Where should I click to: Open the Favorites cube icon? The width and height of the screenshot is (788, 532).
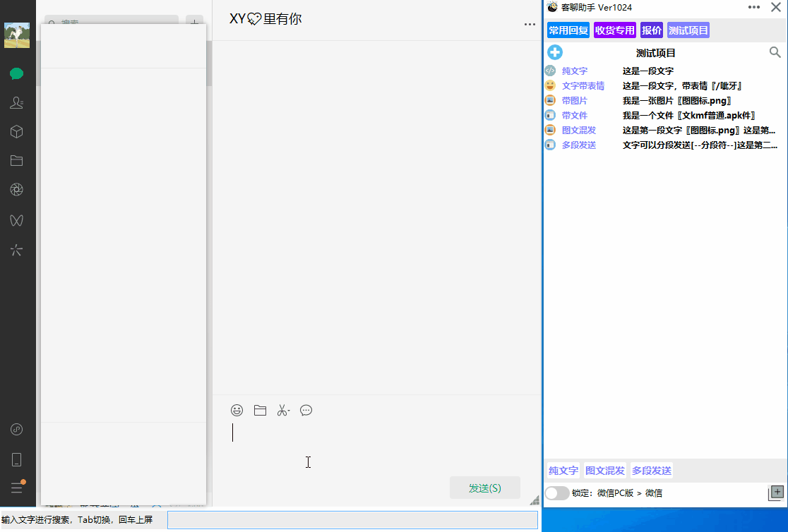pos(17,132)
